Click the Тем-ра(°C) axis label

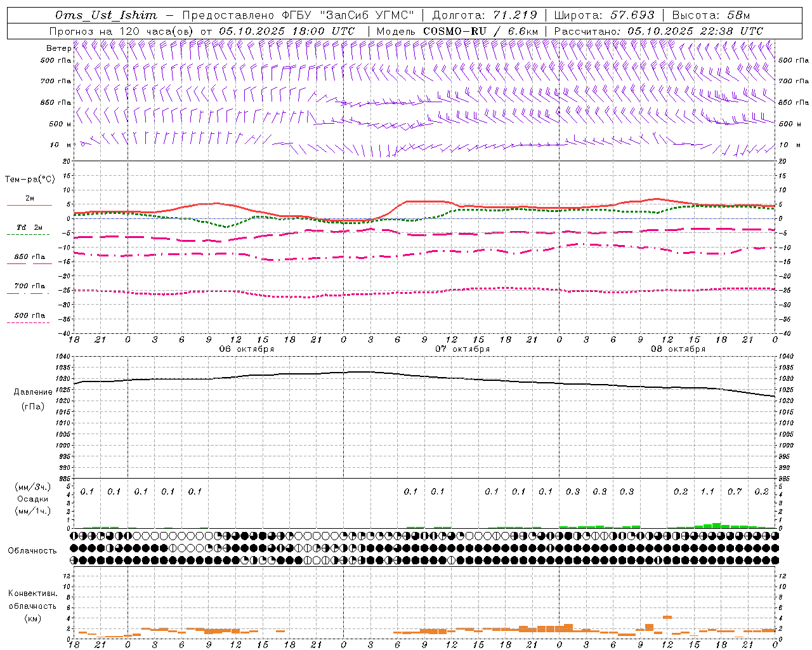pyautogui.click(x=30, y=180)
